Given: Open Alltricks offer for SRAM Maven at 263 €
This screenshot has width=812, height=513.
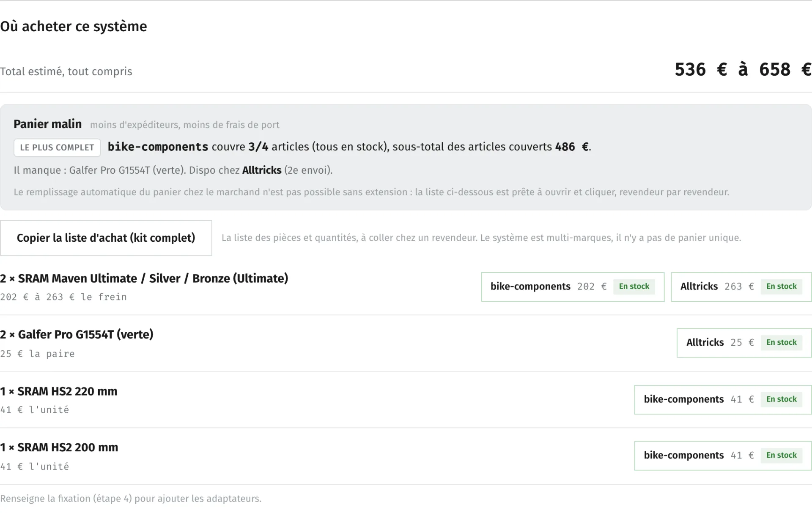Looking at the screenshot, I should click(741, 287).
